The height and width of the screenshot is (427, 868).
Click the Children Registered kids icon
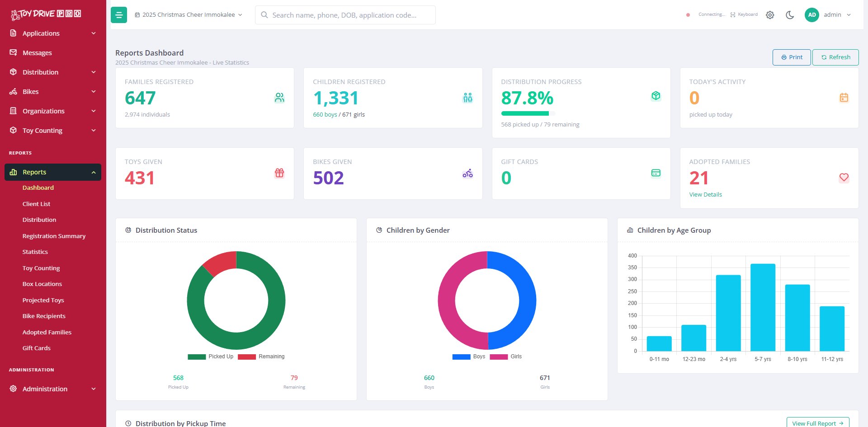pos(468,98)
